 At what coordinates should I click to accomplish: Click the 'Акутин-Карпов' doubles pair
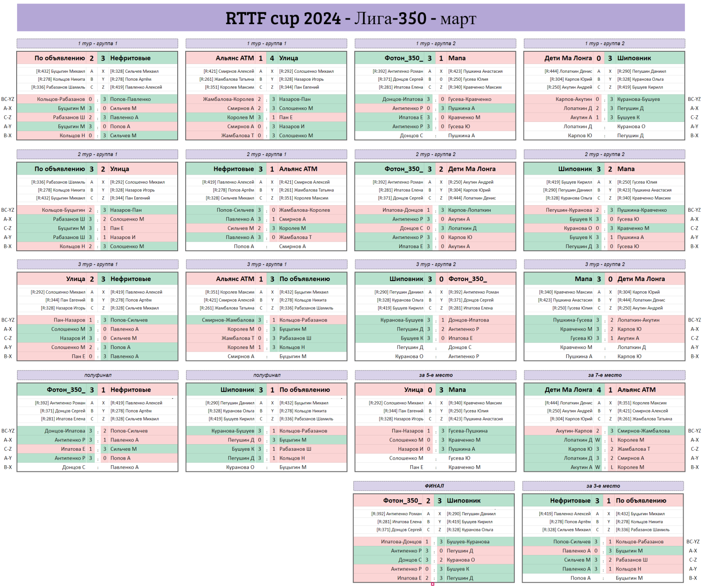click(574, 431)
